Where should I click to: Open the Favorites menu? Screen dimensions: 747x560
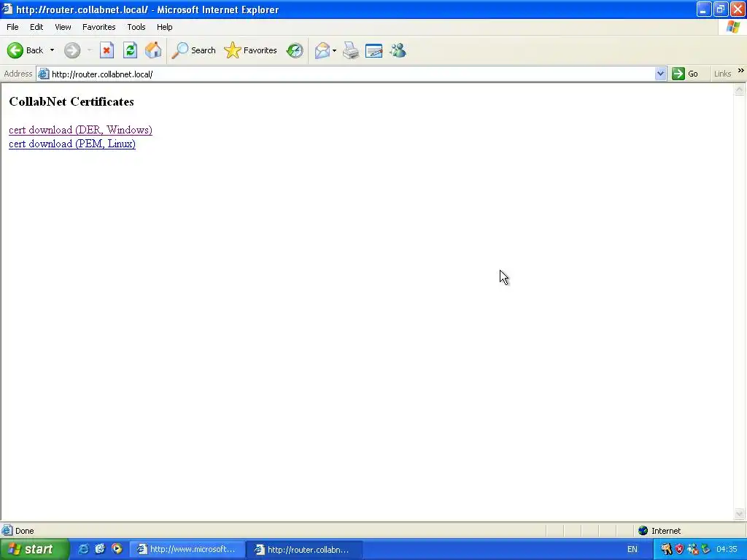[x=98, y=27]
